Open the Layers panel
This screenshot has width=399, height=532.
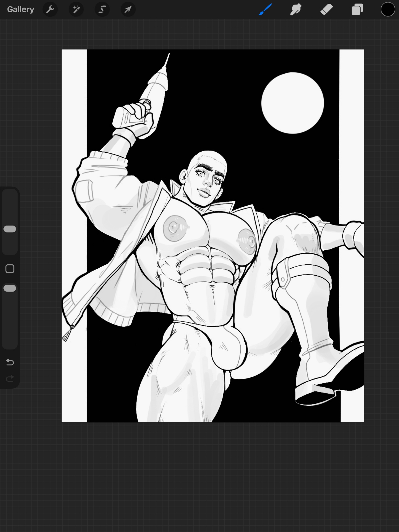tap(357, 10)
